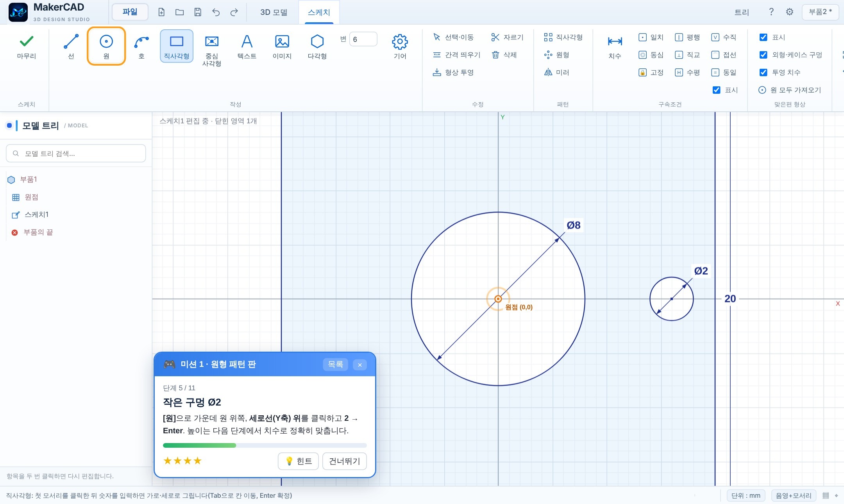Close the mission panel
The image size is (844, 504).
[x=359, y=365]
